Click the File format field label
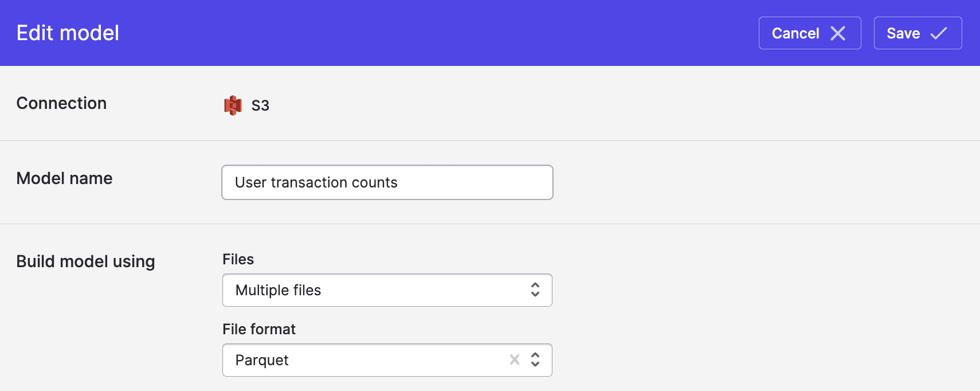Viewport: 980px width, 391px height. coord(259,329)
